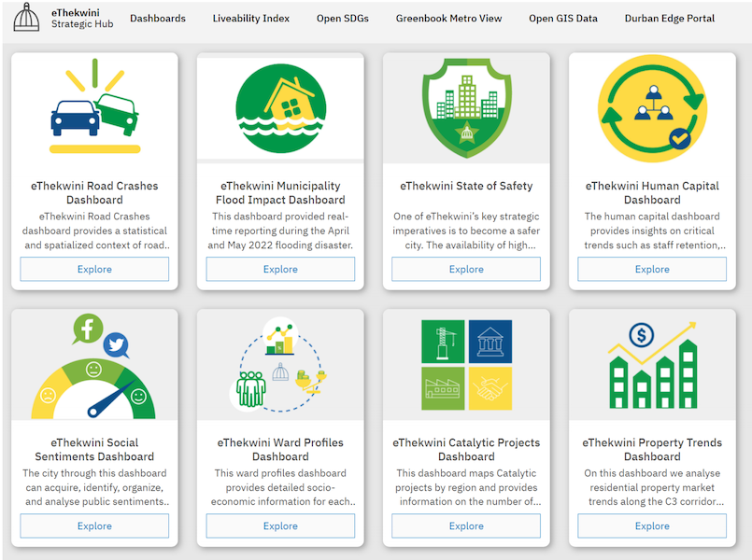Click the Facebook speech bubble icon
This screenshot has height=560, width=752.
(x=88, y=329)
